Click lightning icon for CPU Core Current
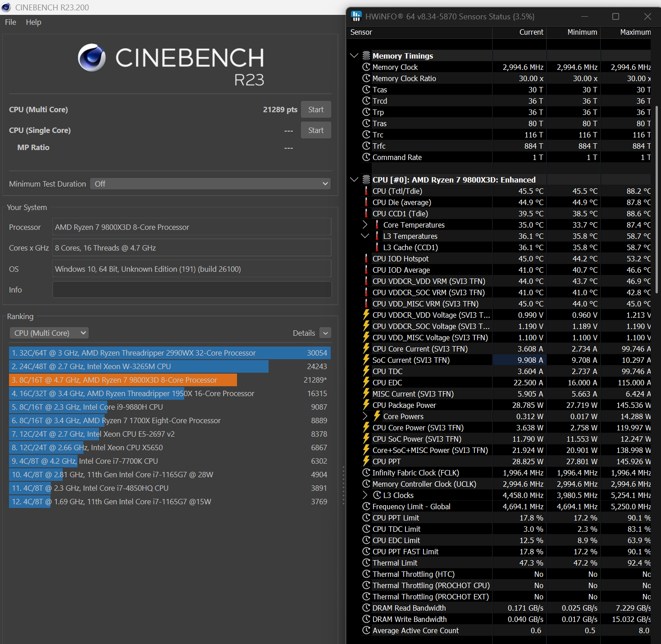The image size is (661, 644). pyautogui.click(x=366, y=348)
